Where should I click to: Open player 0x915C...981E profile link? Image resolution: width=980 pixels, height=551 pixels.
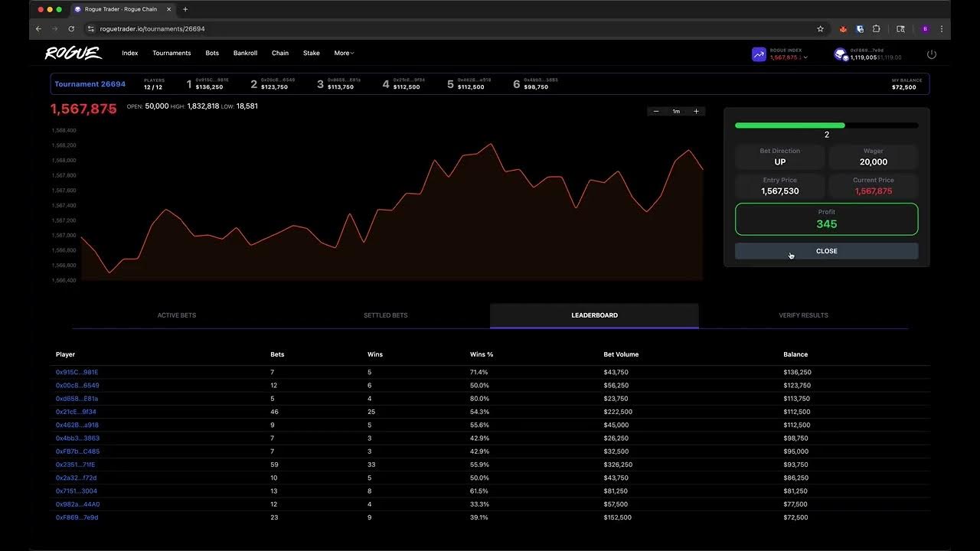point(77,372)
